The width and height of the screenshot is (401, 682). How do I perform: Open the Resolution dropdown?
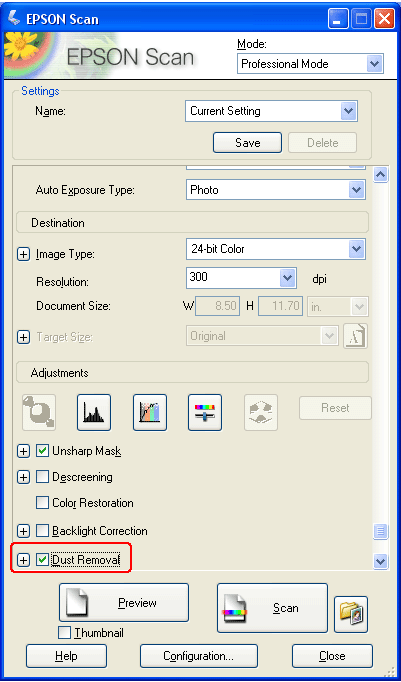click(x=241, y=277)
